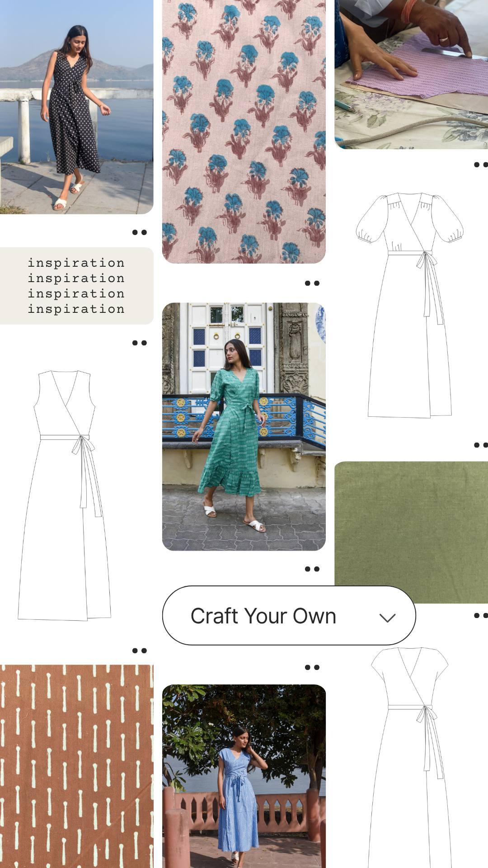Open options dots below Craft Your Own
The width and height of the screenshot is (488, 868).
pyautogui.click(x=312, y=667)
